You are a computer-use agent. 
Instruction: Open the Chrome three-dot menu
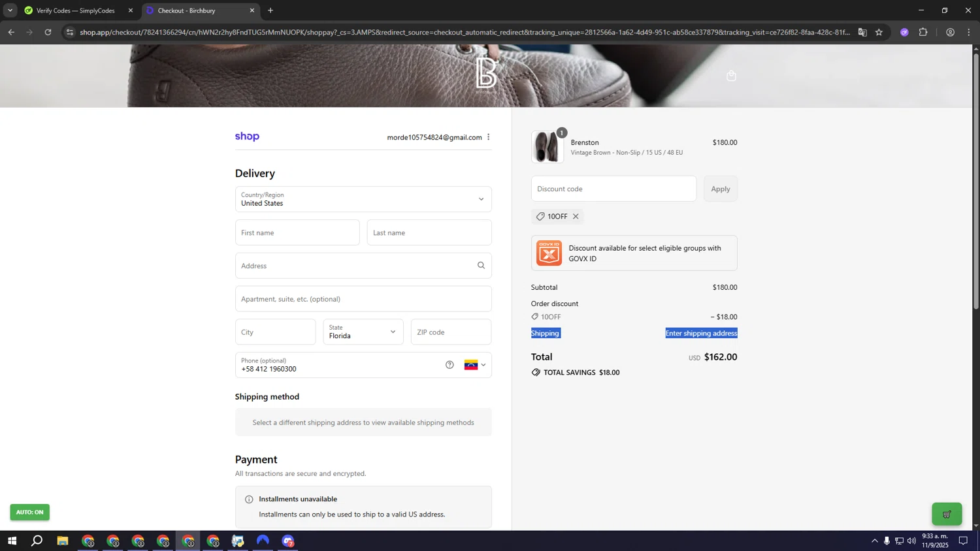click(x=969, y=32)
